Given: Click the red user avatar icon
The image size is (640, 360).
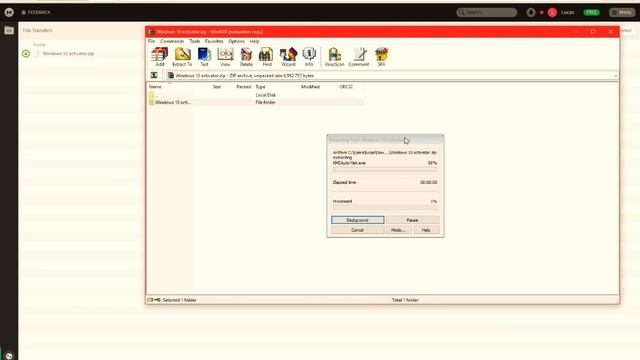Looking at the screenshot, I should (552, 13).
